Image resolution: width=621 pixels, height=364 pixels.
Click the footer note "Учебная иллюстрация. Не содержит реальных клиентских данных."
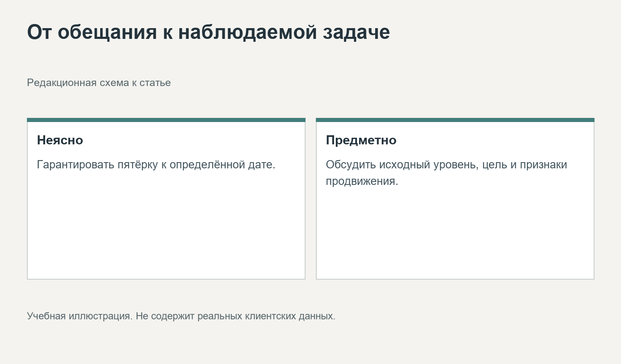(x=181, y=316)
